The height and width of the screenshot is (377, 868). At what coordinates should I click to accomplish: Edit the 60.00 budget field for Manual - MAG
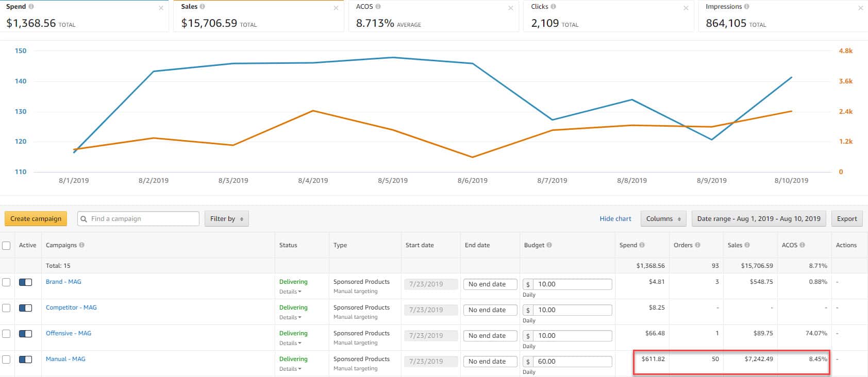point(572,362)
